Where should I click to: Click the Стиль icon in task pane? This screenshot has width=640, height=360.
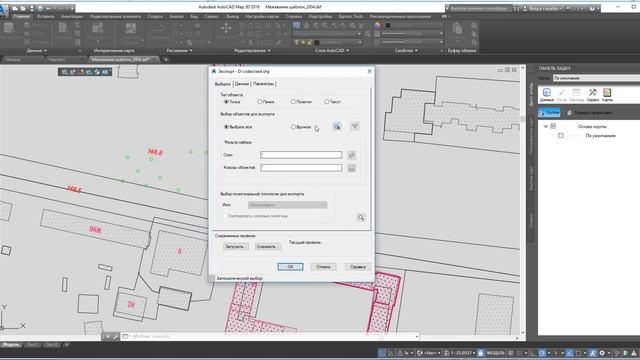pos(562,95)
